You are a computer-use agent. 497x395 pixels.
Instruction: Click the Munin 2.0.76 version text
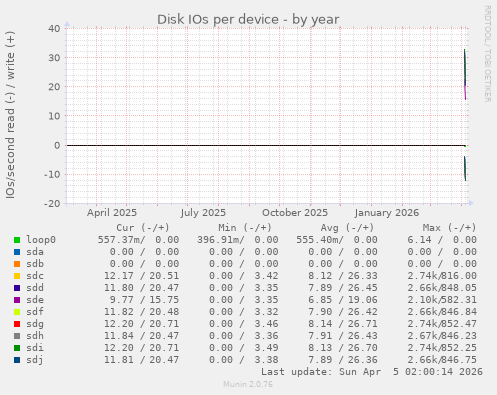(248, 384)
